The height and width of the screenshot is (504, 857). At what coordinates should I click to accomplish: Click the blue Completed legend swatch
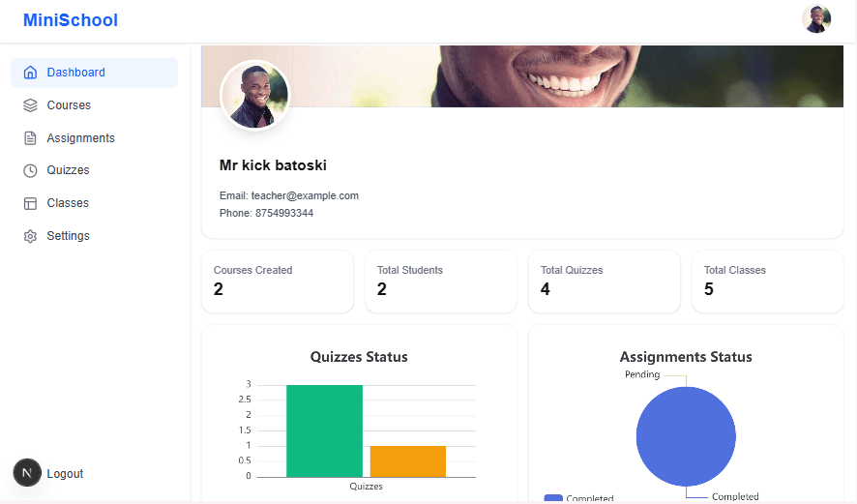tap(553, 498)
